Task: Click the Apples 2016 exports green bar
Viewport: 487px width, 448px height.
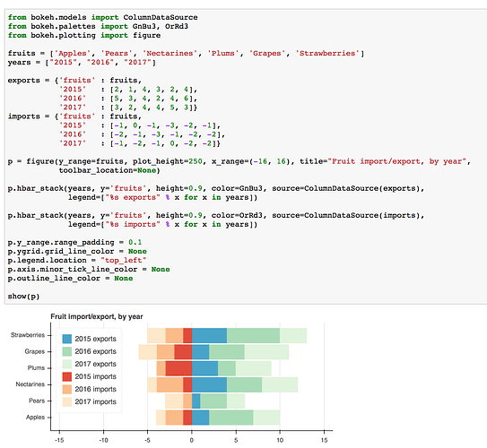Action: (231, 418)
